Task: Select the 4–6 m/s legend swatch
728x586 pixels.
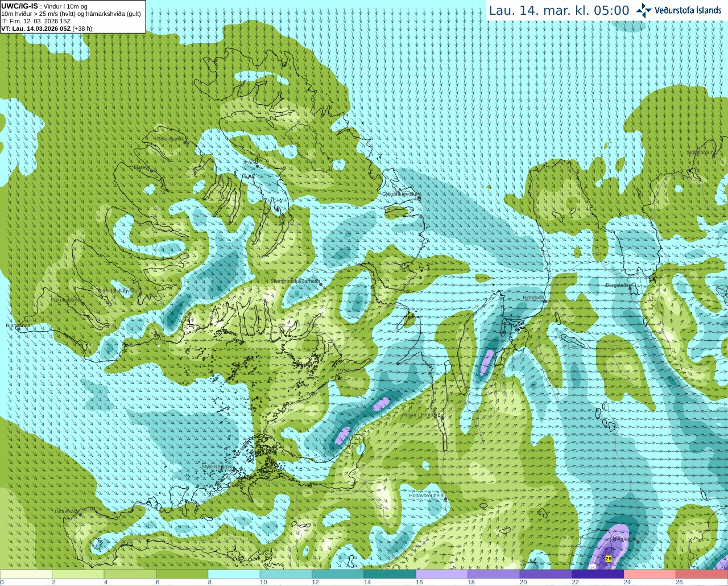Action: (130, 573)
